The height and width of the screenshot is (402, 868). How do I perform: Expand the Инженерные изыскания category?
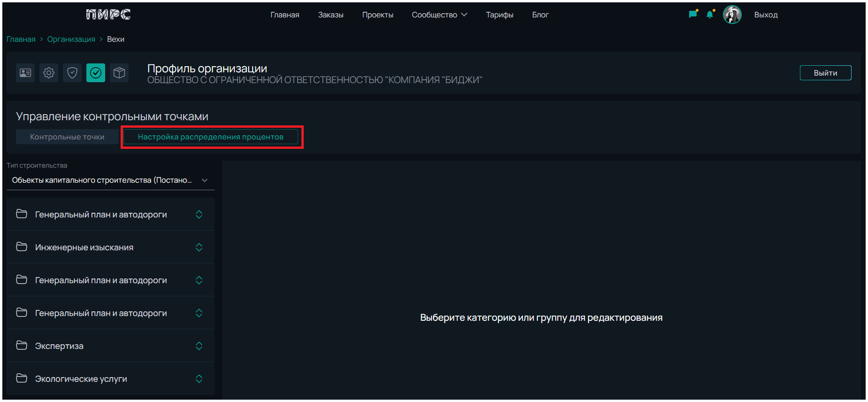(199, 247)
